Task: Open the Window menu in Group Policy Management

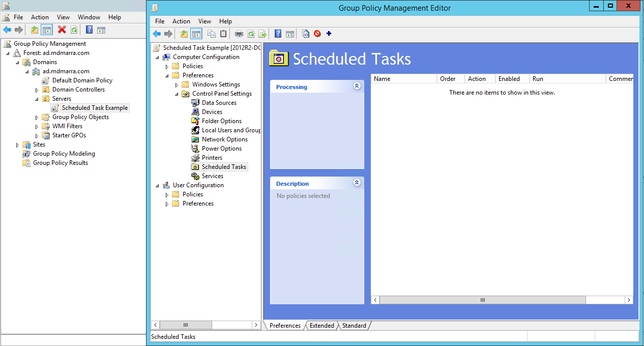Action: pyautogui.click(x=89, y=17)
